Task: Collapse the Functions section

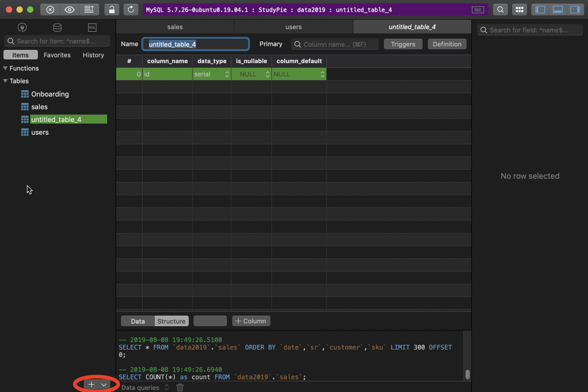Action: 5,68
